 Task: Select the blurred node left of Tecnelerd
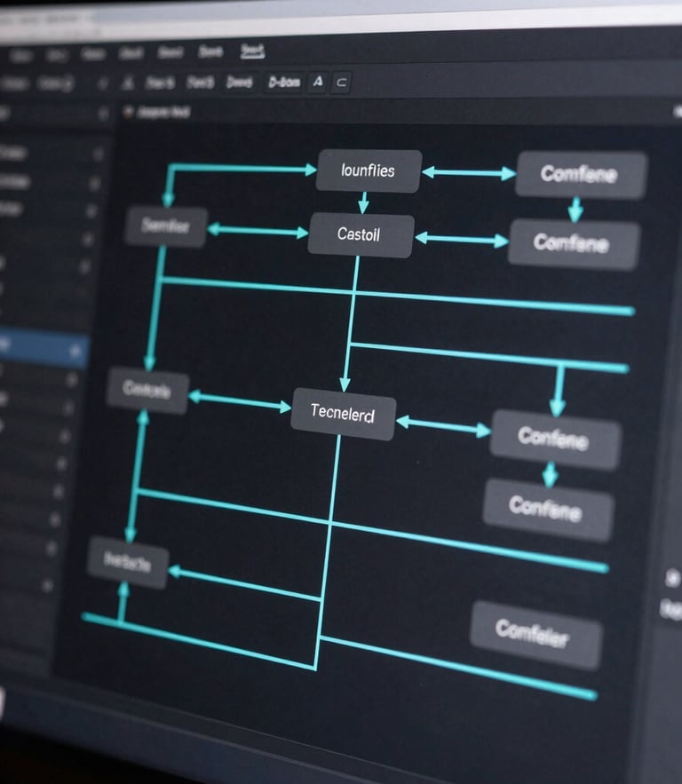pos(147,390)
